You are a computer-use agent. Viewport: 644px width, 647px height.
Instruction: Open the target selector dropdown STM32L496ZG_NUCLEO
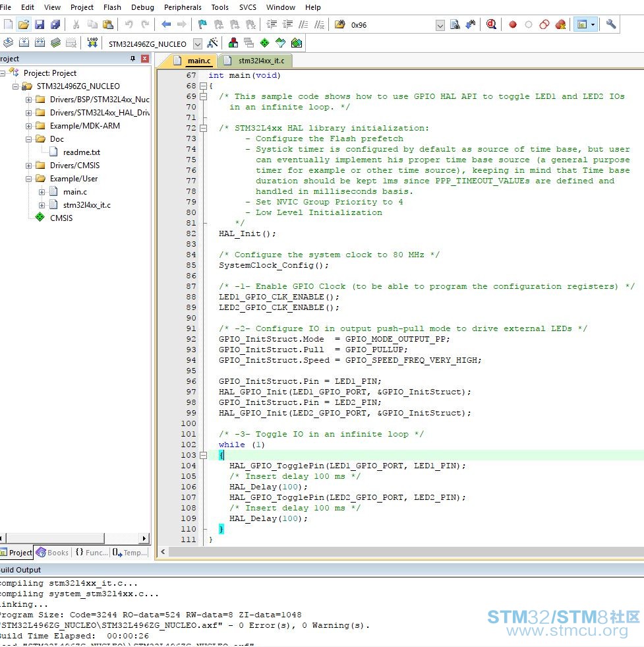tap(198, 44)
